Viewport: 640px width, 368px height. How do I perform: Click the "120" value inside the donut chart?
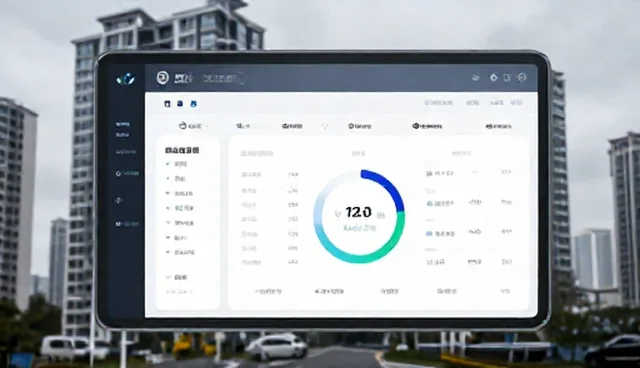coord(358,212)
